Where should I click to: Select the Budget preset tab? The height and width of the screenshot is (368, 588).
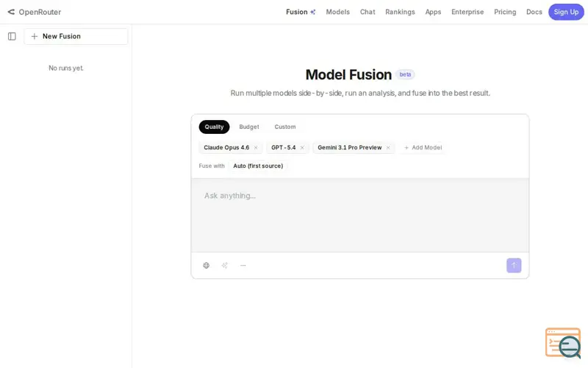[249, 127]
